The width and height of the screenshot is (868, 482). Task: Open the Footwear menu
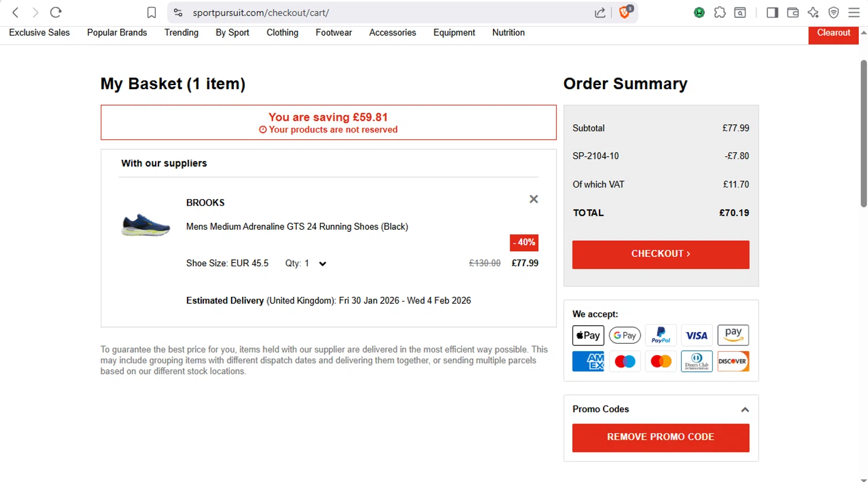333,33
